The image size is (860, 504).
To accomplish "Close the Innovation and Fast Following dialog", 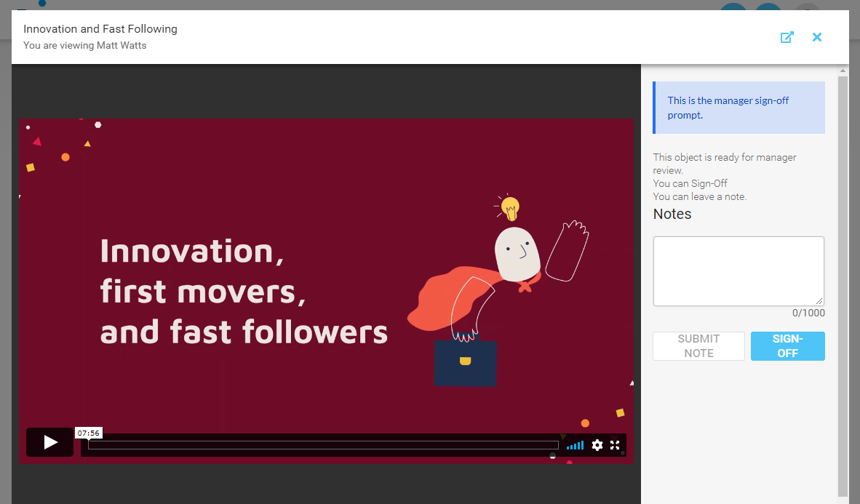I will pyautogui.click(x=817, y=37).
